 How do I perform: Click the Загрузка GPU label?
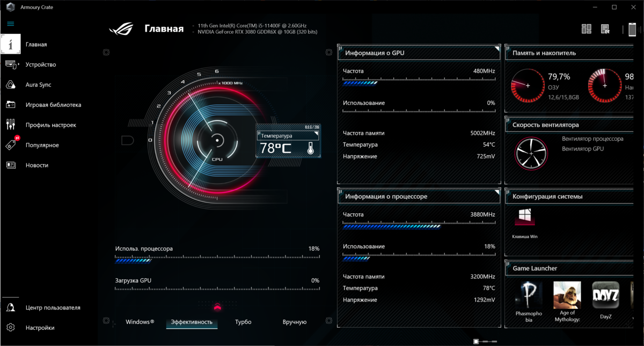point(134,280)
